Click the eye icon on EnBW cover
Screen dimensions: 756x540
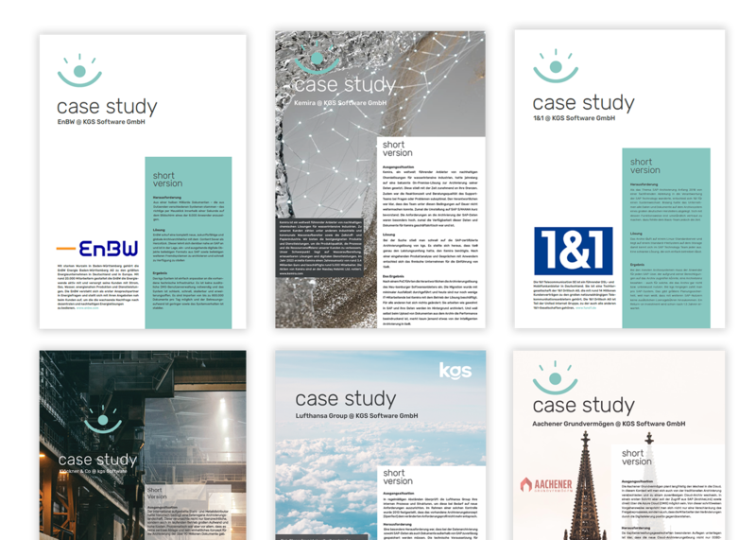coord(79,71)
